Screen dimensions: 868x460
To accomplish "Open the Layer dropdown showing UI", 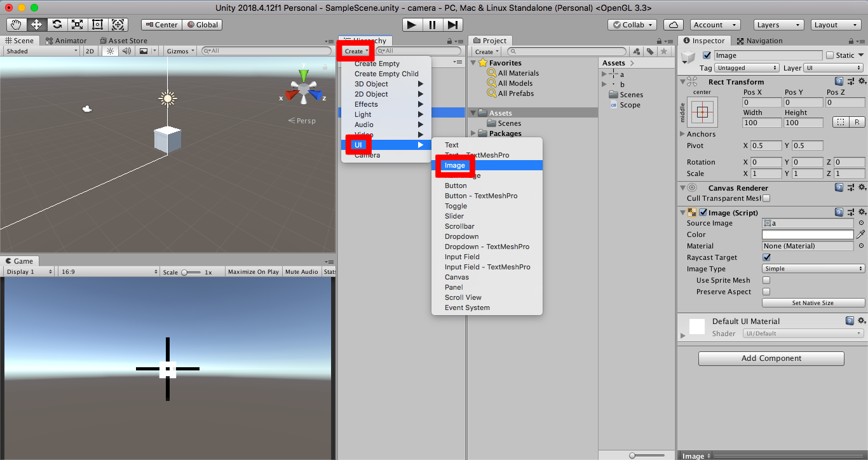I will click(834, 68).
